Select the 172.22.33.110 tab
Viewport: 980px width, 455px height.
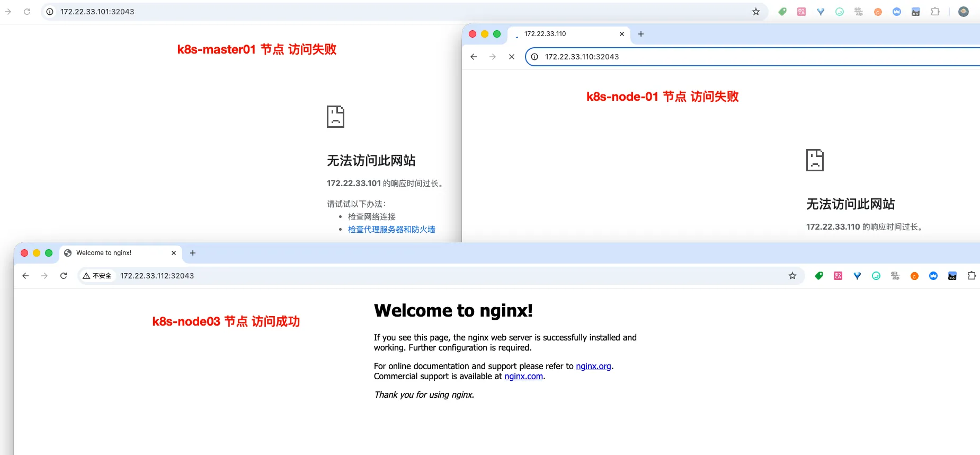(x=569, y=34)
